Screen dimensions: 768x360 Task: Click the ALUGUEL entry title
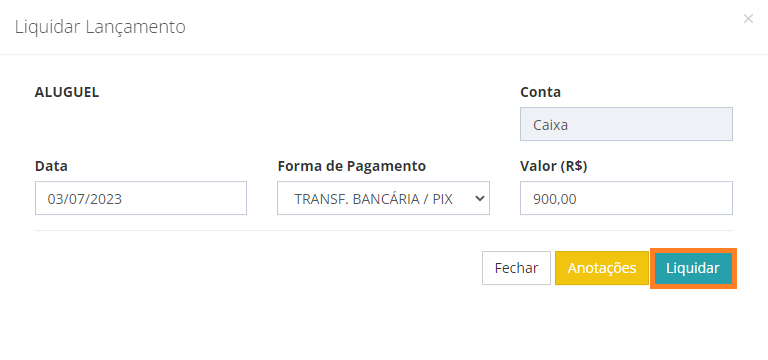coord(67,92)
